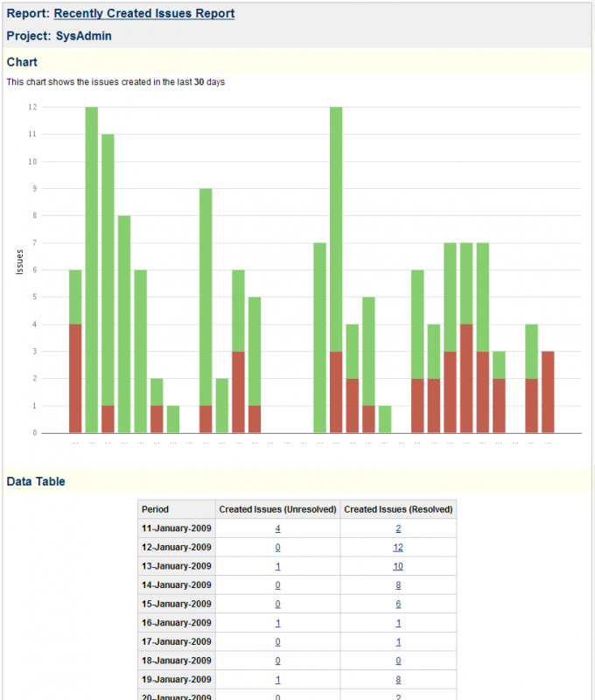595x700 pixels.
Task: Open resolved count for 16-January-2009 row
Action: point(398,623)
